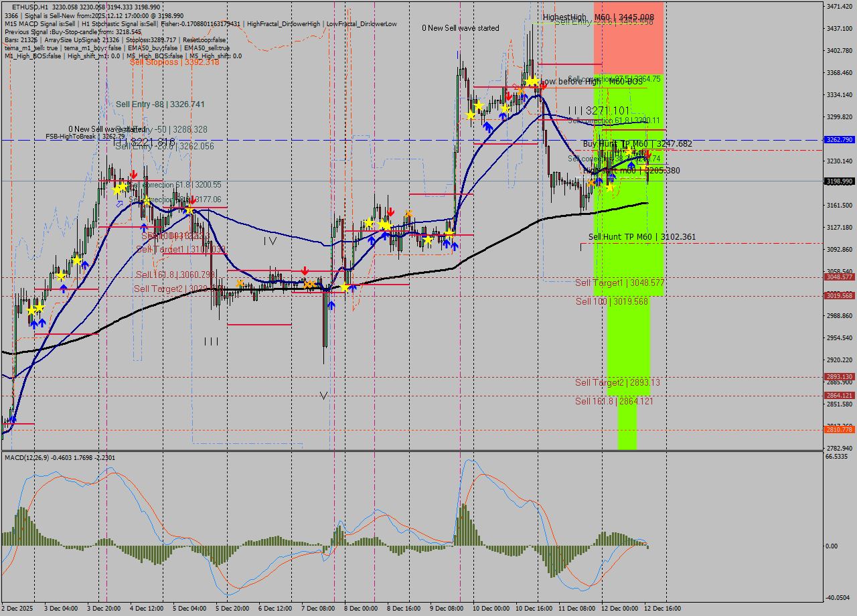Select the Buy Hunt TP M60 3247.682 label
This screenshot has height=616, width=857.
pyautogui.click(x=631, y=143)
